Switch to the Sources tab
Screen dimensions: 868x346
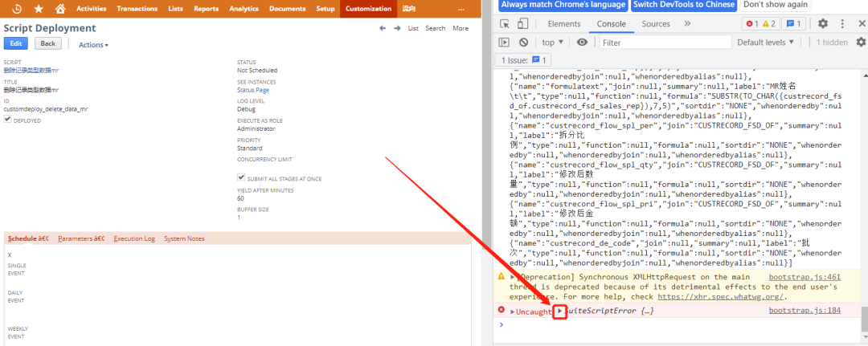click(x=656, y=24)
